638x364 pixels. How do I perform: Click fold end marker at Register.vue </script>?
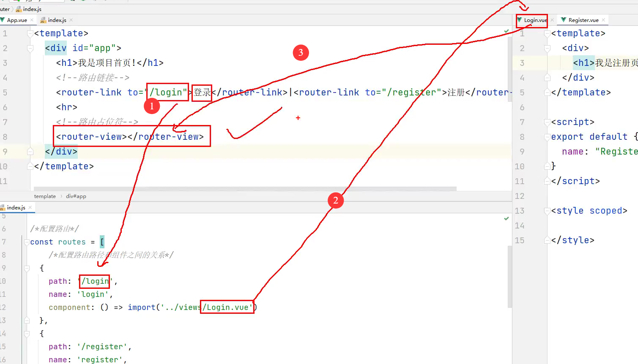(547, 181)
